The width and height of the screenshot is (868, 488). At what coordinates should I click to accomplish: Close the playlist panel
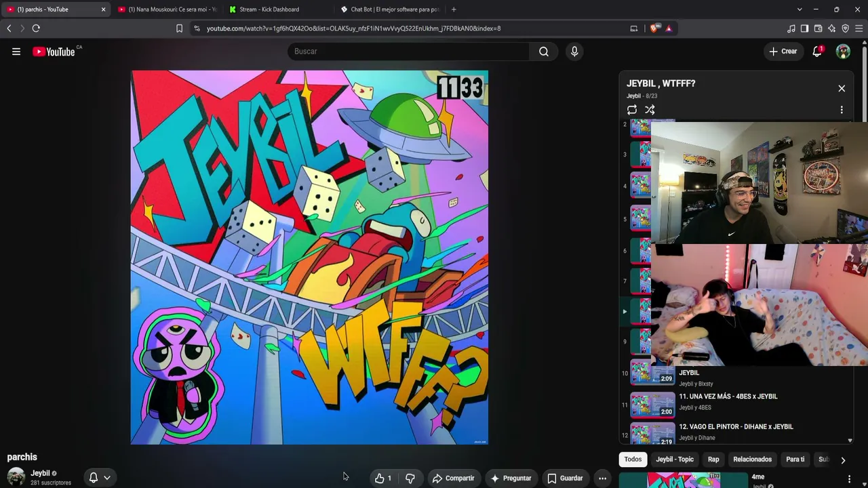[842, 89]
